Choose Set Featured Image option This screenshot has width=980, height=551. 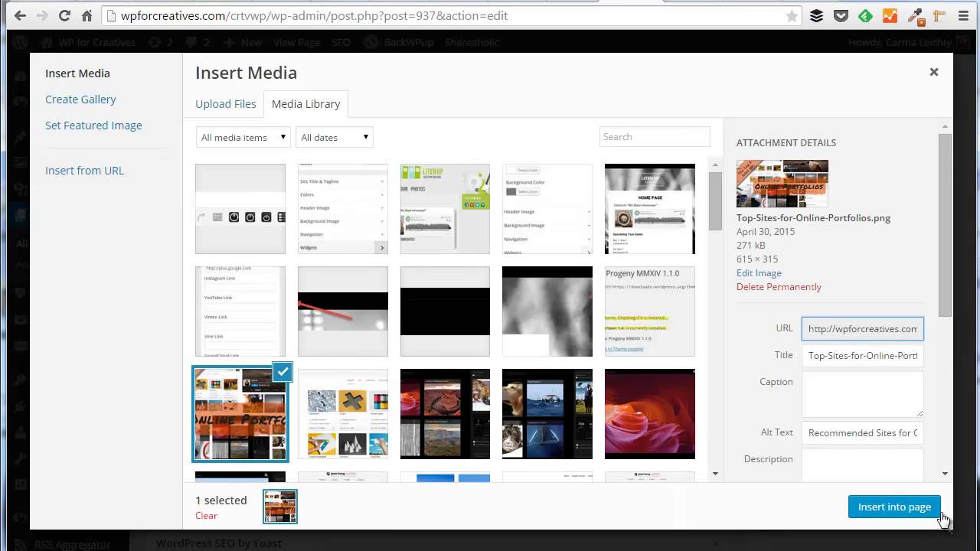coord(93,126)
